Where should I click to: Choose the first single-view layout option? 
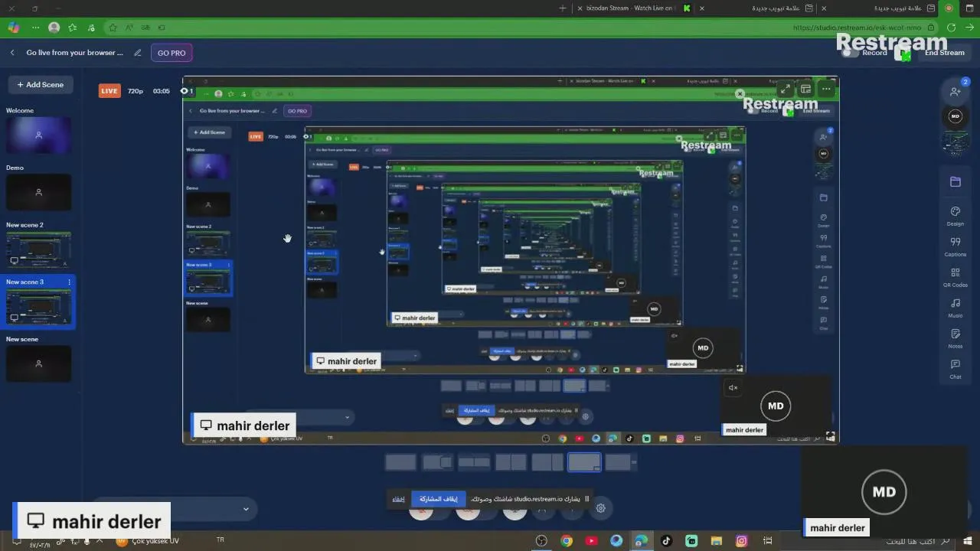(400, 462)
